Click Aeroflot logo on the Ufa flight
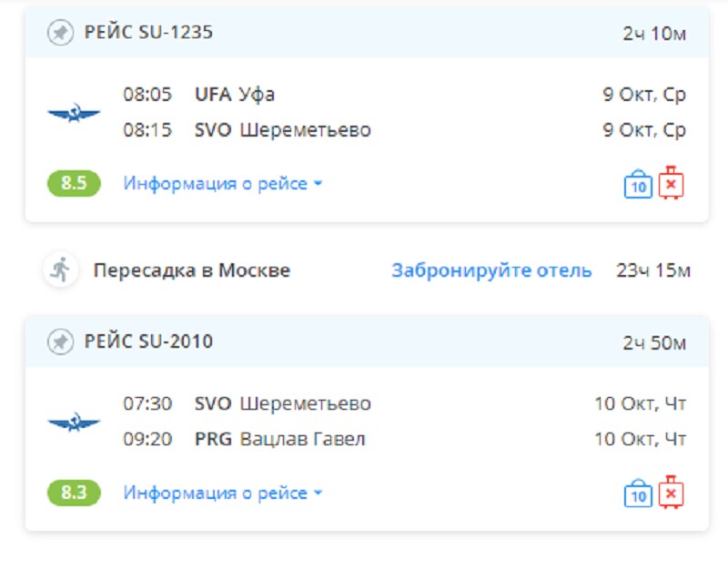 pyautogui.click(x=74, y=113)
